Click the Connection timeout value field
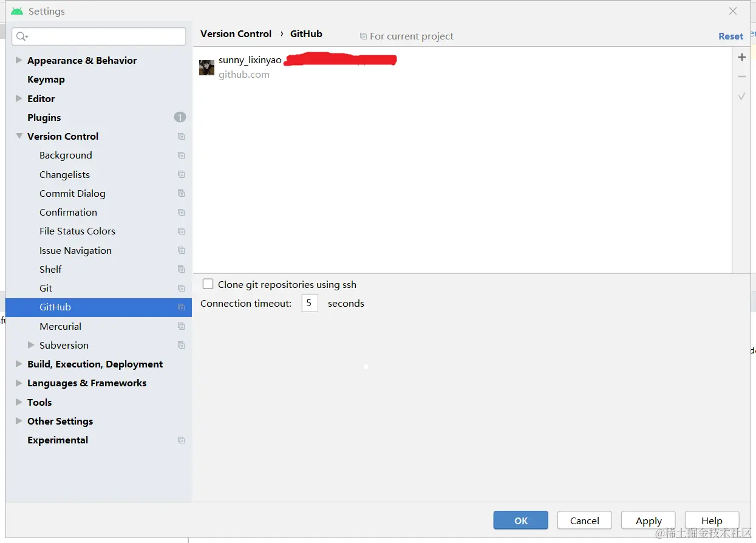Viewport: 756px width, 543px height. pyautogui.click(x=310, y=303)
